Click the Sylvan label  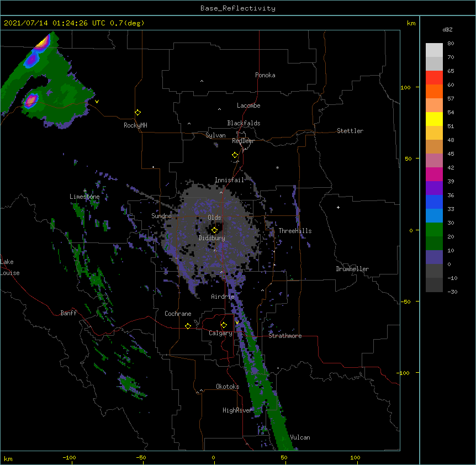[x=215, y=135]
